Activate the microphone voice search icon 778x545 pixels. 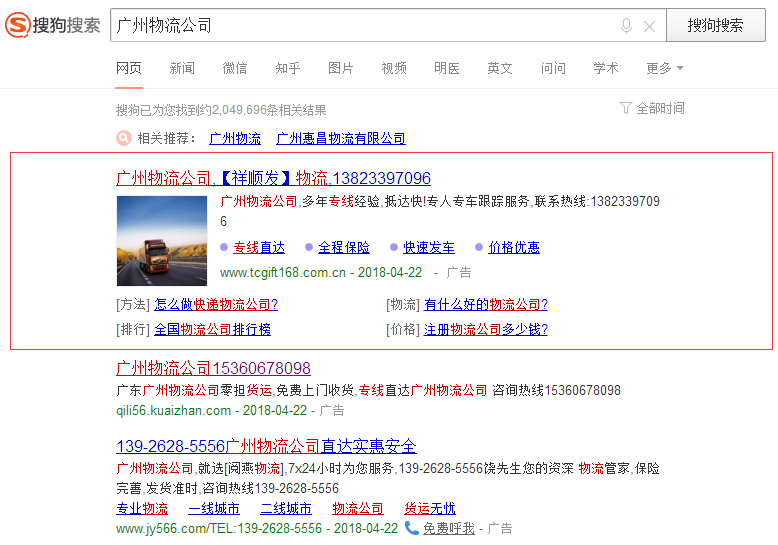626,26
